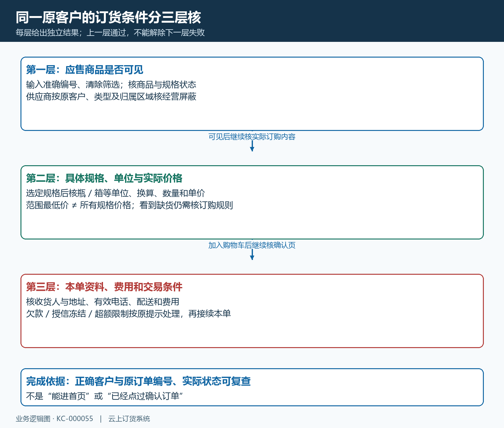Click the line 选定规格后核瓶 / 箱等单位
Viewport: 504px width, 428px height.
click(x=116, y=193)
